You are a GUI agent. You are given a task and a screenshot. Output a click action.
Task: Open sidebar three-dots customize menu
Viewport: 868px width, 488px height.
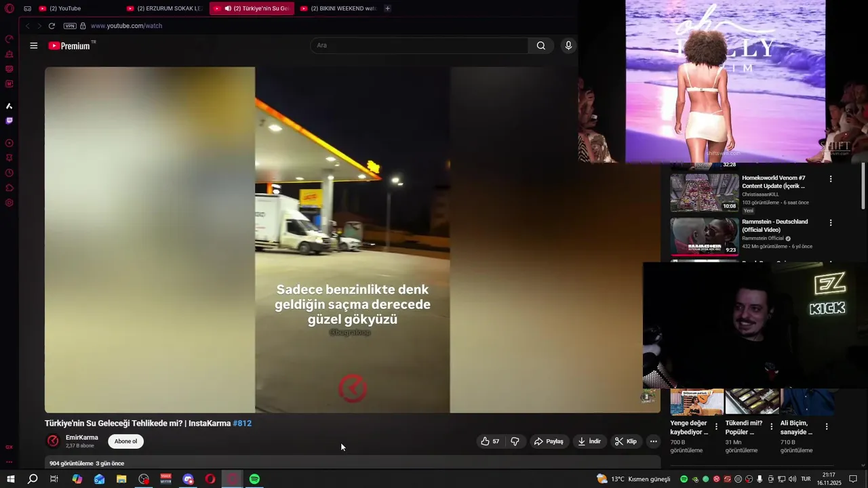click(x=9, y=462)
